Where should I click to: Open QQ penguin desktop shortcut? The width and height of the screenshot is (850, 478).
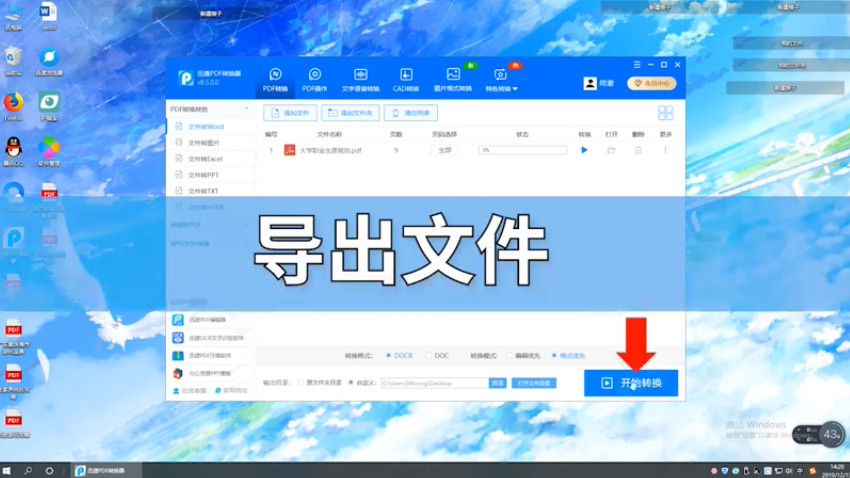14,151
